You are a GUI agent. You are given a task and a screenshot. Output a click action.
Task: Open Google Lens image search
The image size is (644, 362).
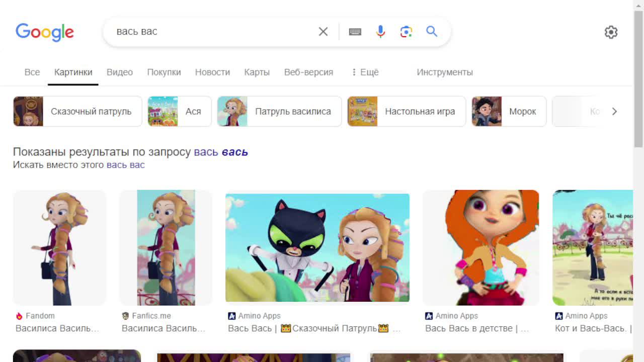[406, 32]
